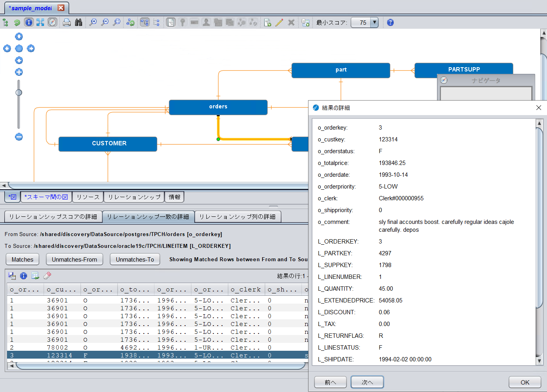This screenshot has height=392, width=547.
Task: Click the tree structure icon in toolbar
Action: [x=6, y=22]
